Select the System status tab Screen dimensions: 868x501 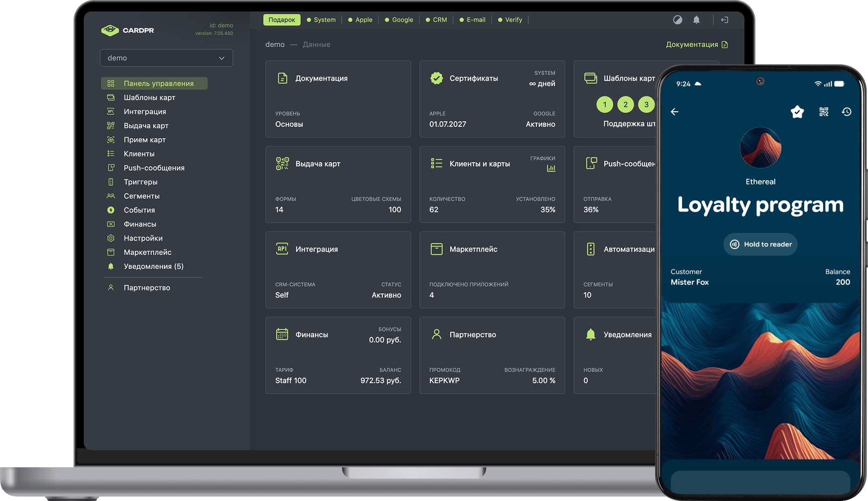point(321,20)
